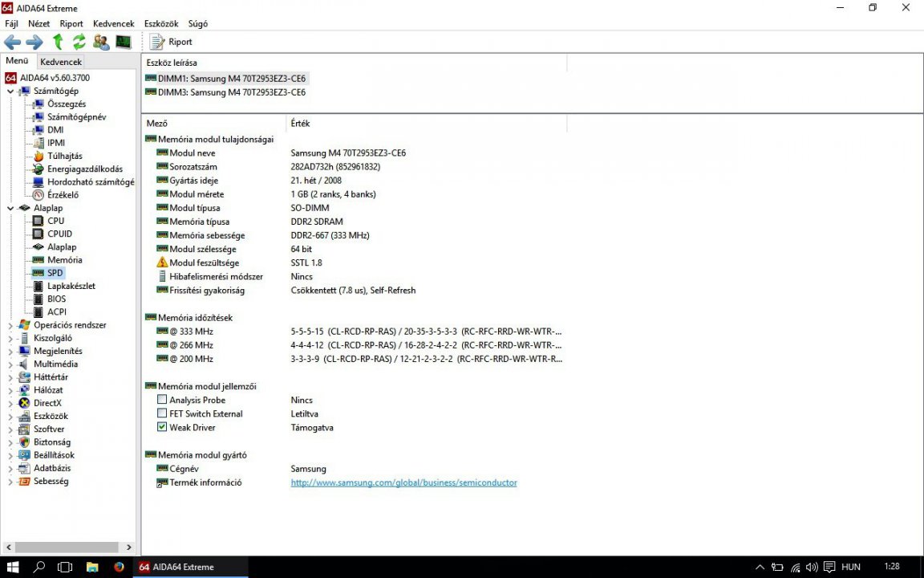Image resolution: width=924 pixels, height=578 pixels.
Task: Click the Szoftver tree icon
Action: pos(24,429)
